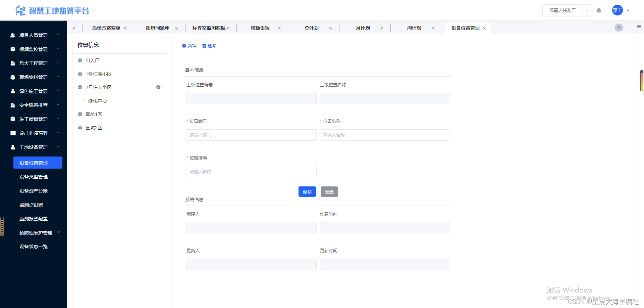644x308 pixels.
Task: Collapse the 2号住宅小区 tree node arrow
Action: [158, 87]
